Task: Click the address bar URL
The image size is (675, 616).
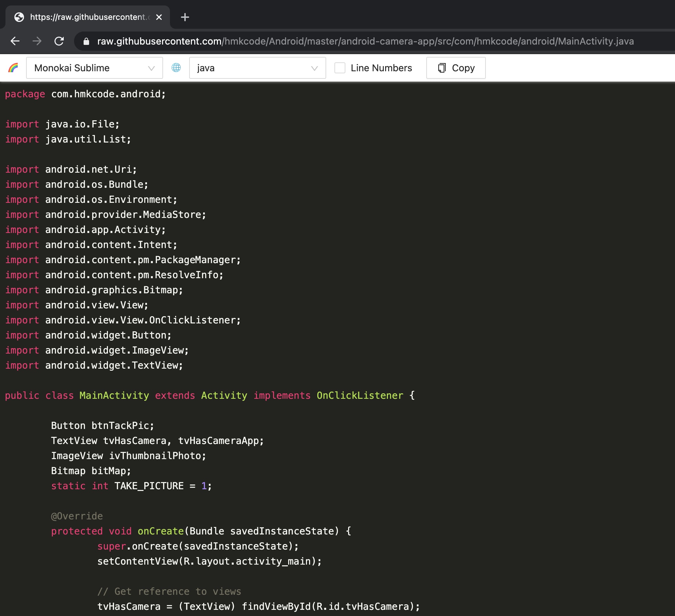Action: pyautogui.click(x=365, y=41)
